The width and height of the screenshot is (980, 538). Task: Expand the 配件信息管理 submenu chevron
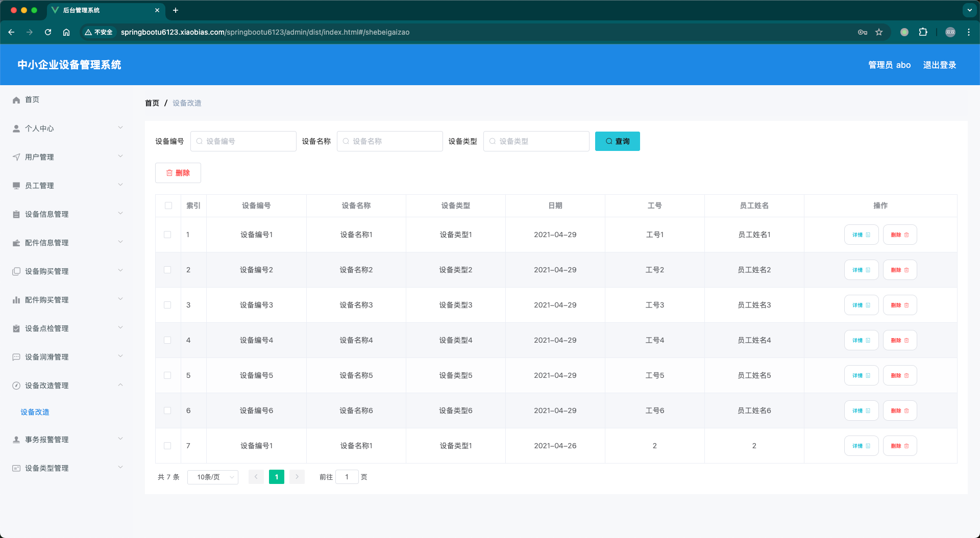tap(120, 242)
